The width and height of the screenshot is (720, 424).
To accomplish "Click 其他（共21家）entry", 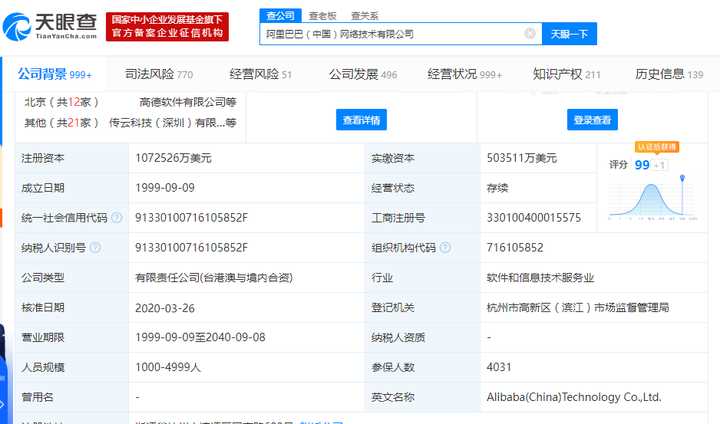I will 62,123.
